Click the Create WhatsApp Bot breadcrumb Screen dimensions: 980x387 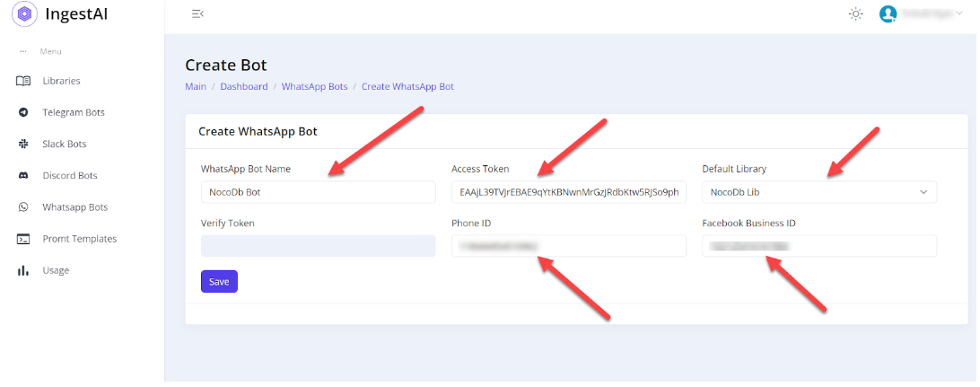click(407, 86)
